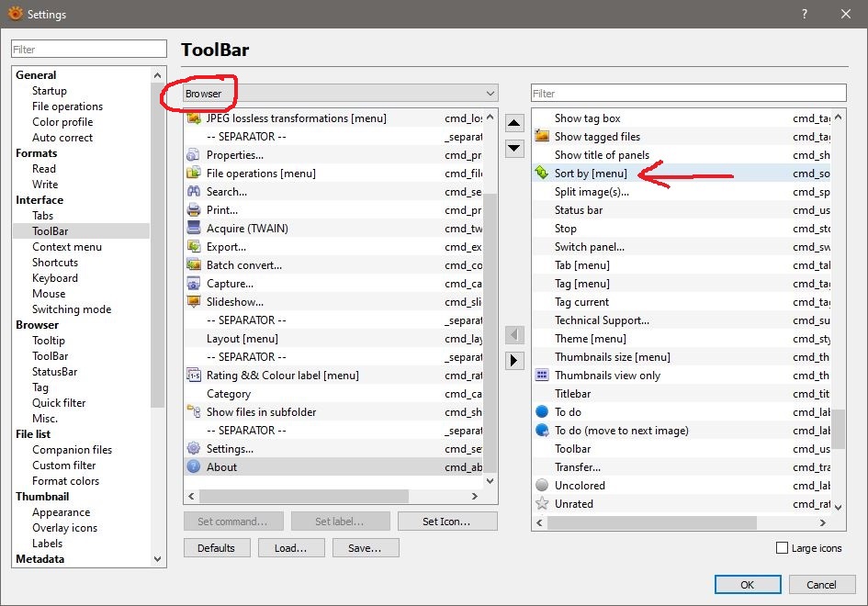The image size is (868, 606).
Task: Click the File operations menu icon
Action: [193, 174]
